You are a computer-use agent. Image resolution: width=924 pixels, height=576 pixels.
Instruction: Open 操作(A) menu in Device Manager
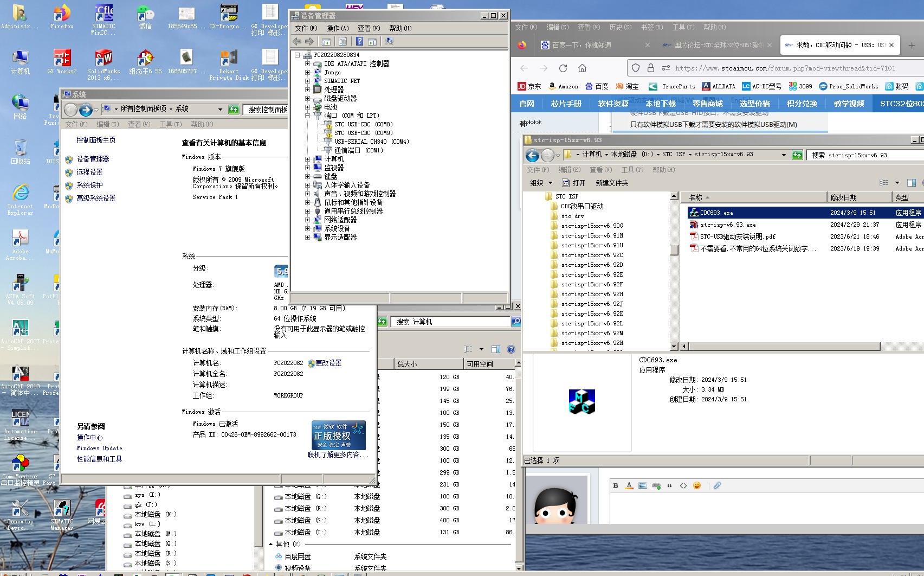tap(338, 28)
